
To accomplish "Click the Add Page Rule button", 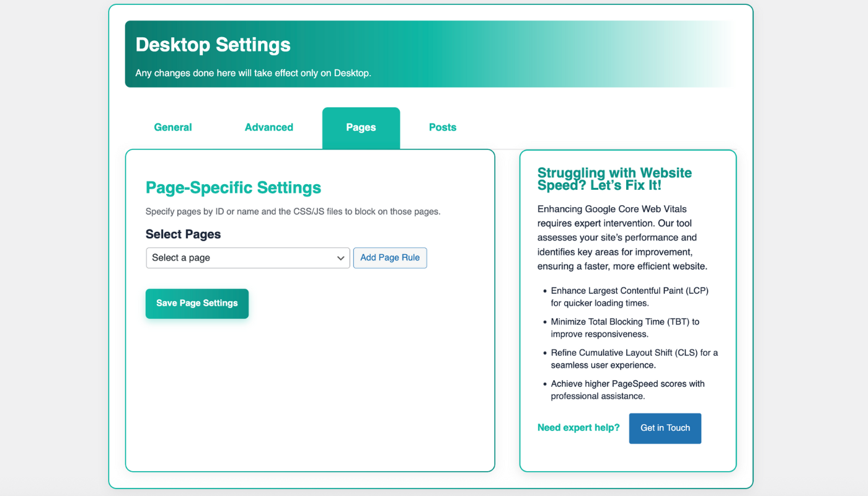I will pyautogui.click(x=390, y=258).
